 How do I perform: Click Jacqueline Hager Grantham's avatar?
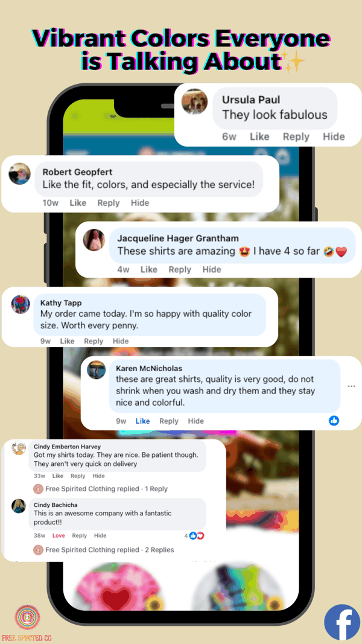[94, 240]
